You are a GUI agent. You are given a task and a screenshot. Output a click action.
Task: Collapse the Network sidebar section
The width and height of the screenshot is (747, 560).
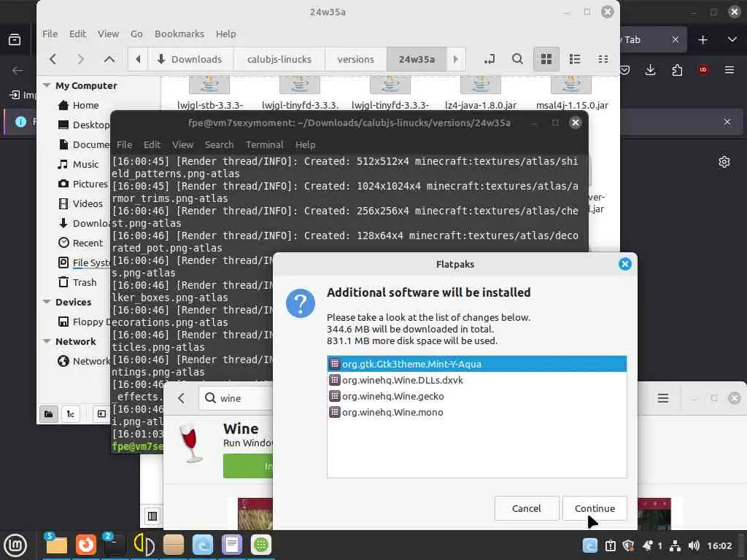coord(47,341)
